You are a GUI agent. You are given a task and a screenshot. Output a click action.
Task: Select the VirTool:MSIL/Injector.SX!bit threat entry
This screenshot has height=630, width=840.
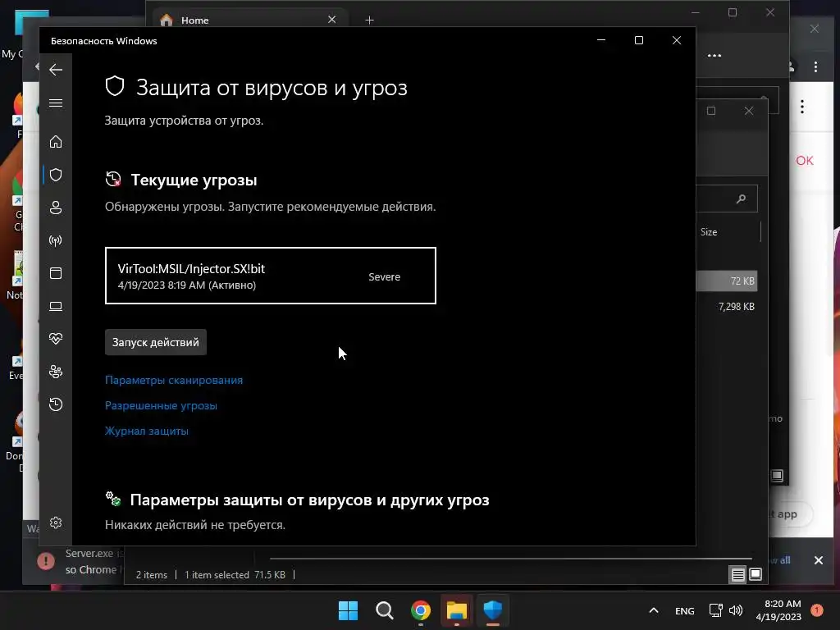[x=271, y=276]
